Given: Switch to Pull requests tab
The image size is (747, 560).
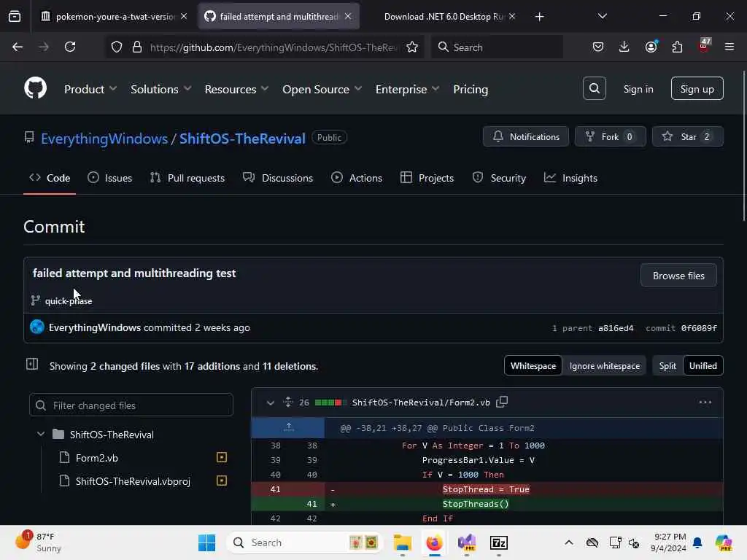Looking at the screenshot, I should click(187, 178).
